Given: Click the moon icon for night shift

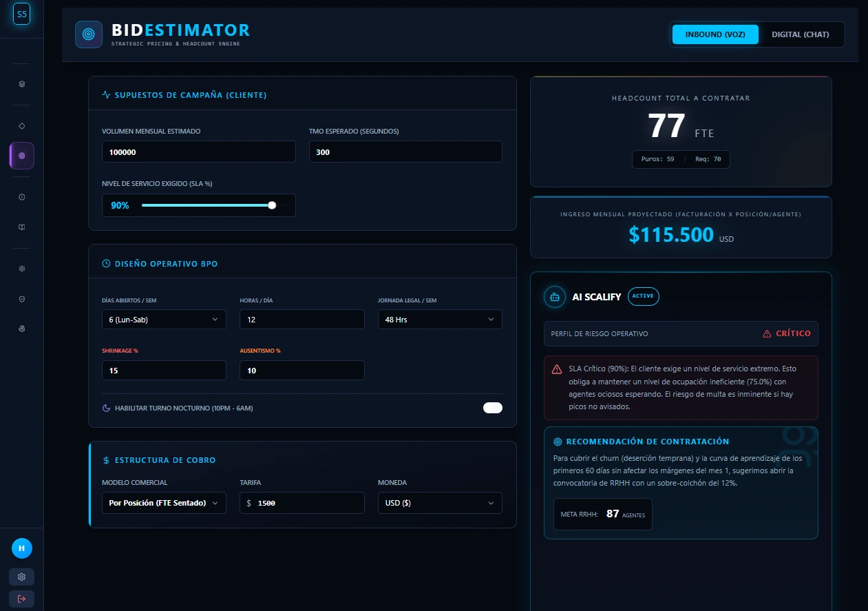Looking at the screenshot, I should pyautogui.click(x=106, y=408).
